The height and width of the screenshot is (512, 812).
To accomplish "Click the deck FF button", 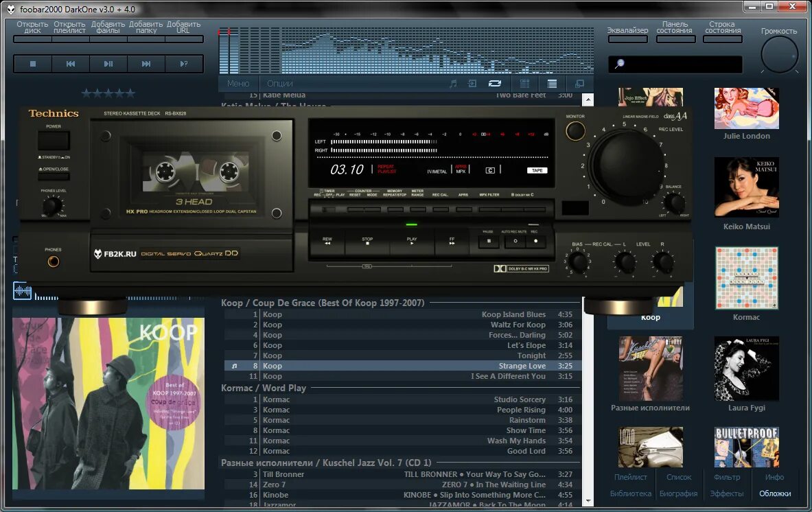I will [x=452, y=242].
